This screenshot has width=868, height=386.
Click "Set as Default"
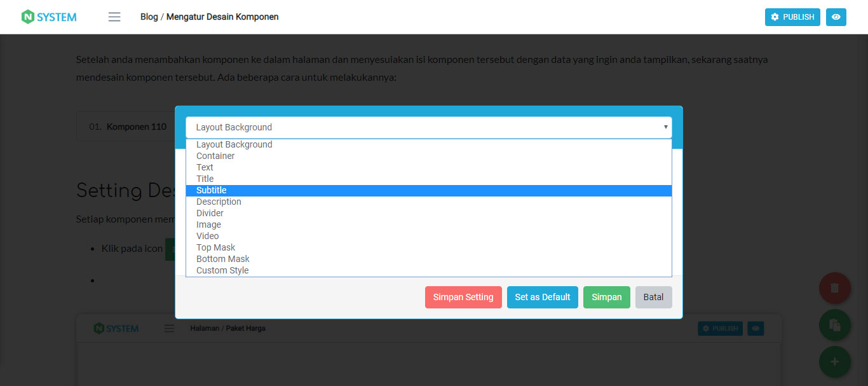[542, 297]
